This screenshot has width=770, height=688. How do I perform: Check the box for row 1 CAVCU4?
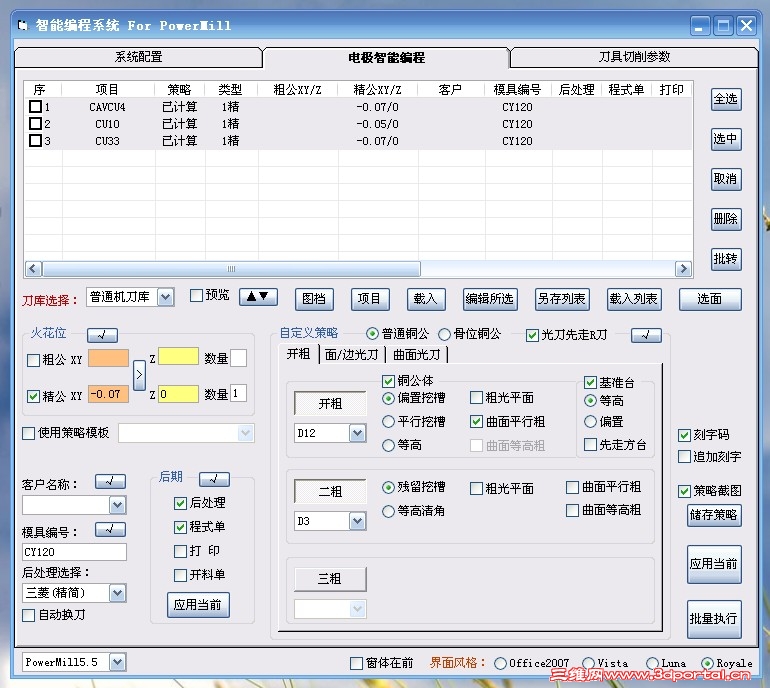coord(35,107)
